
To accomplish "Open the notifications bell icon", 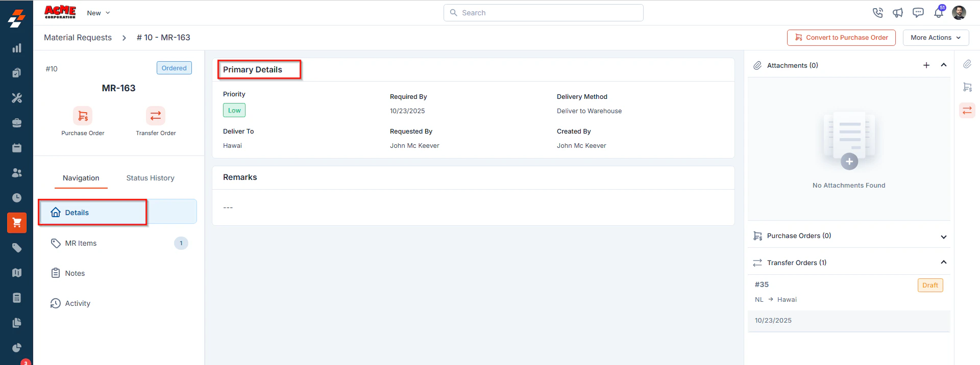I will pos(939,13).
